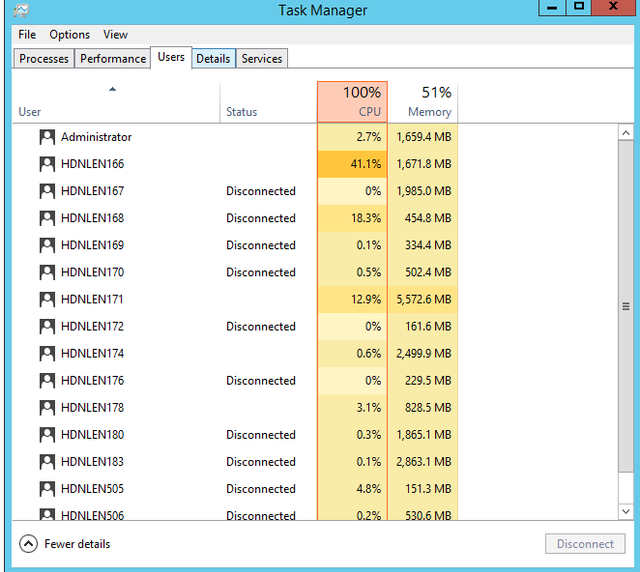This screenshot has width=640, height=572.
Task: Collapse view with Fewer details arrow icon
Action: click(x=28, y=544)
